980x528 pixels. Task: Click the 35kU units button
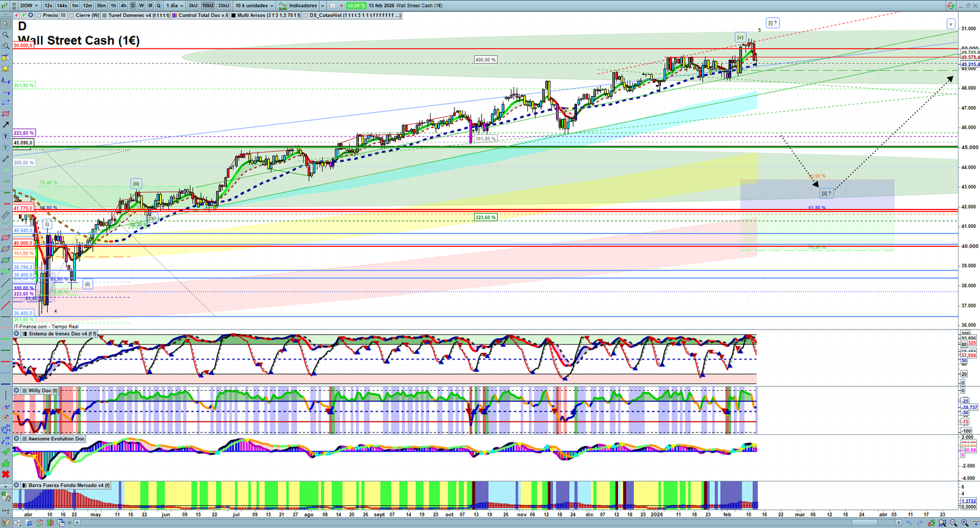point(224,6)
